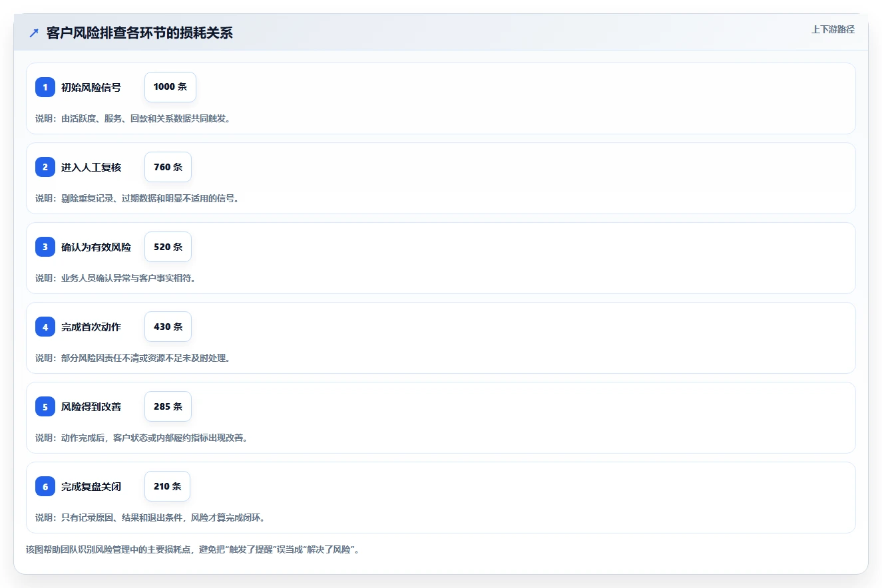Click the 520 条 value chip
Screen dimensions: 882x588
tap(168, 247)
